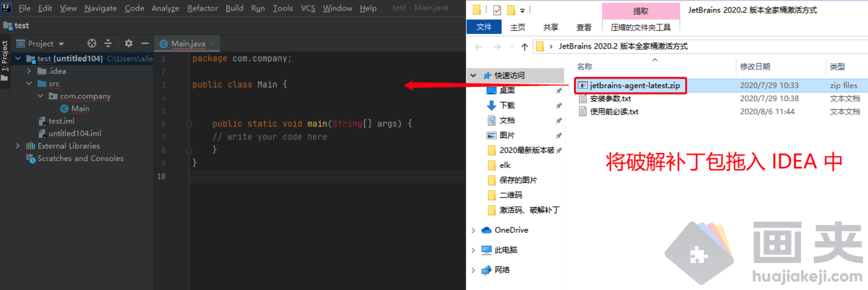Switch to the 查看 ribbon tab
The image size is (868, 290).
[x=584, y=27]
